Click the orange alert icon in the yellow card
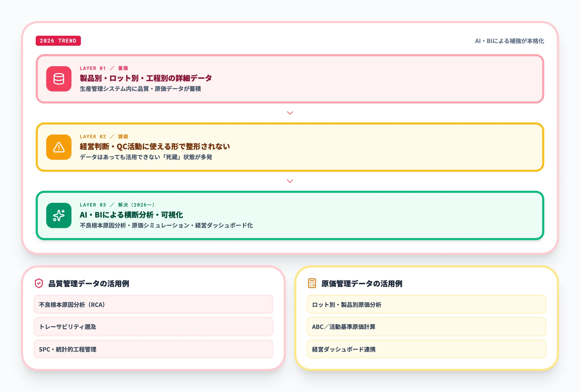The width and height of the screenshot is (580, 392). click(59, 147)
